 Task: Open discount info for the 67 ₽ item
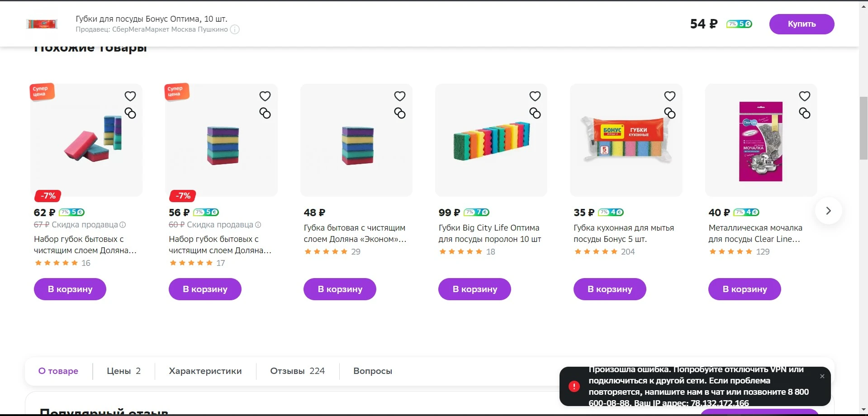coord(123,225)
